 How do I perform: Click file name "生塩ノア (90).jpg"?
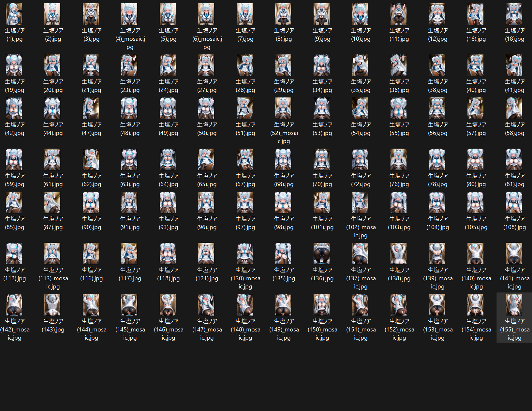(x=91, y=223)
